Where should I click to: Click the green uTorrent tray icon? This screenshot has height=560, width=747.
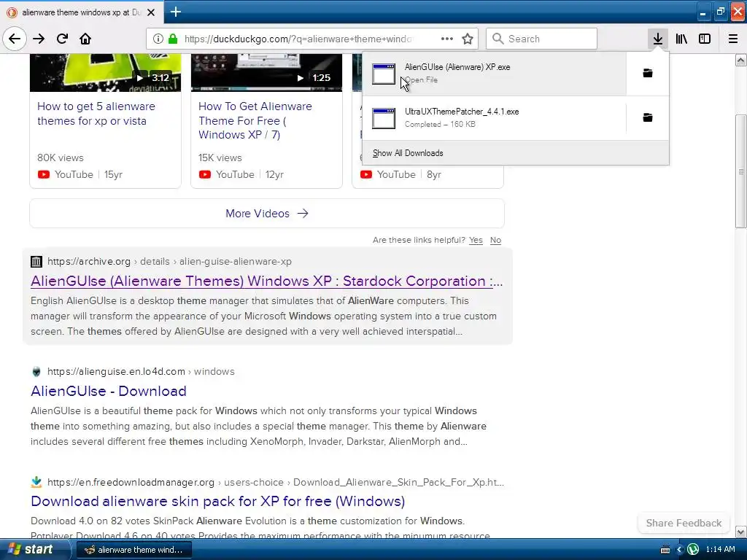point(693,550)
